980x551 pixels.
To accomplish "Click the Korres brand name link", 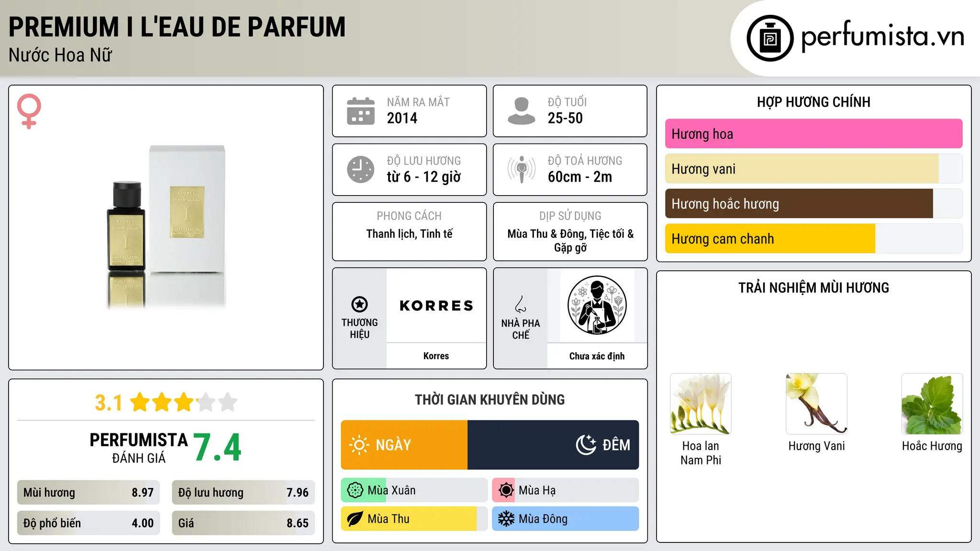I will [436, 356].
